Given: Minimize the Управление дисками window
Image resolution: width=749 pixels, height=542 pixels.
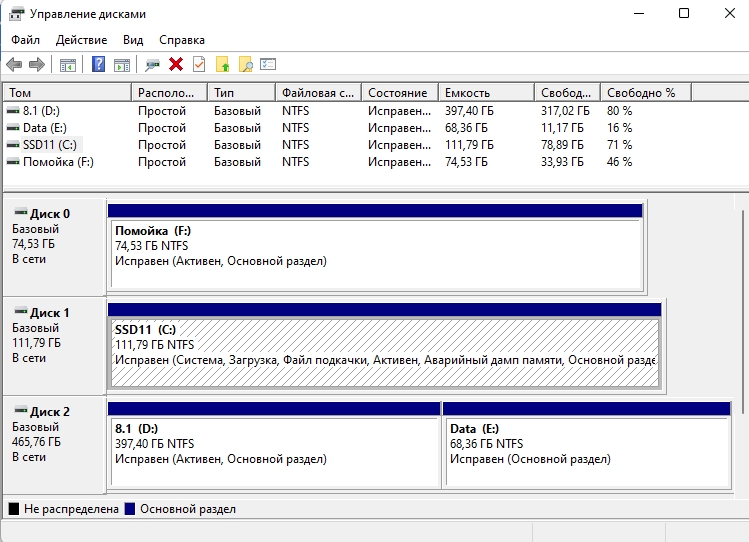Looking at the screenshot, I should click(639, 13).
